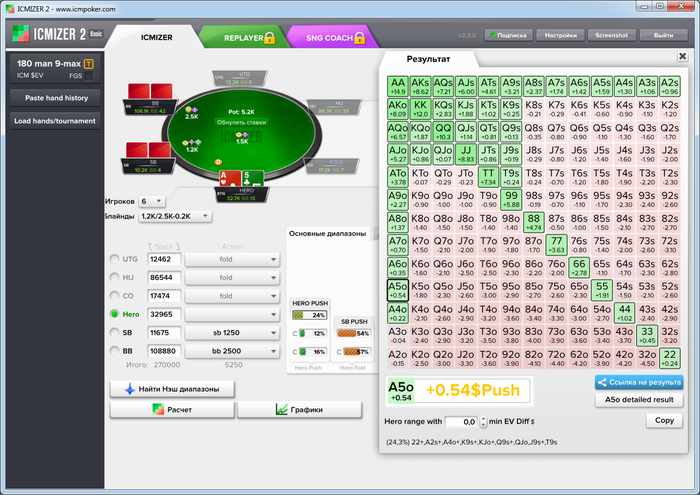Close the Результат panel with X
The height and width of the screenshot is (495, 700).
[682, 56]
